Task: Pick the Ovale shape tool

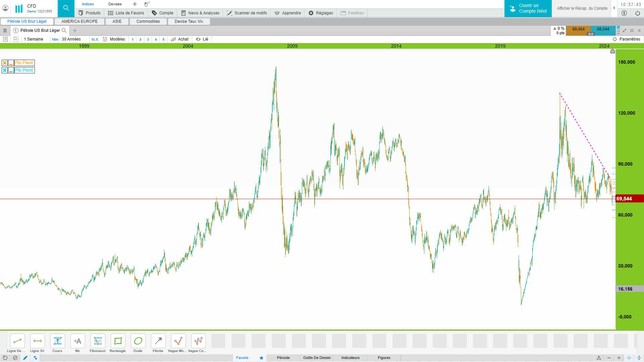Action: [x=138, y=341]
